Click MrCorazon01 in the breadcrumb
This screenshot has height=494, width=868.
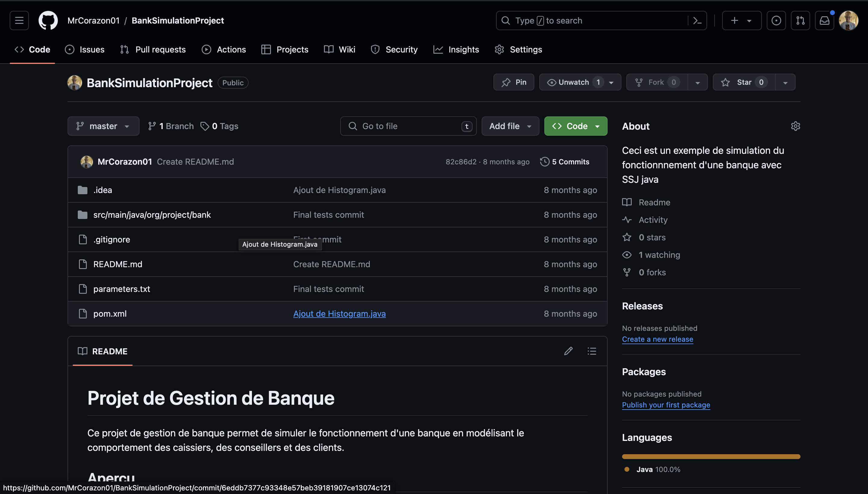pos(93,21)
